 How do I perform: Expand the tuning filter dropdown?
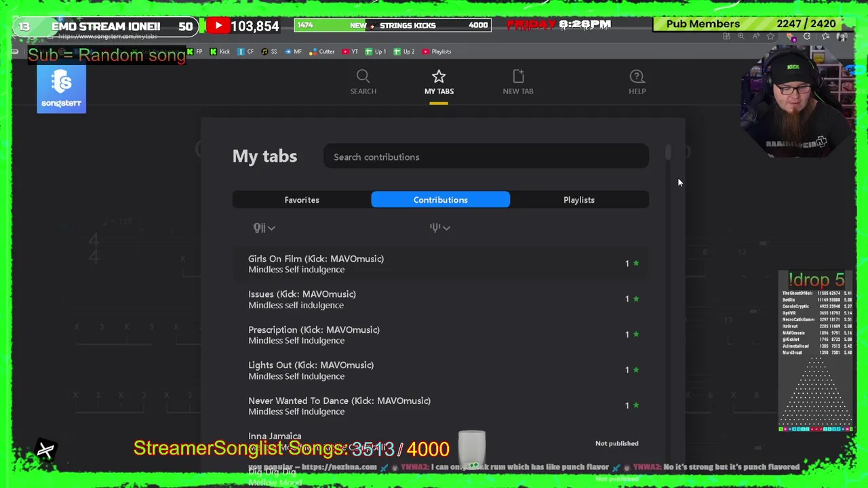pos(440,228)
